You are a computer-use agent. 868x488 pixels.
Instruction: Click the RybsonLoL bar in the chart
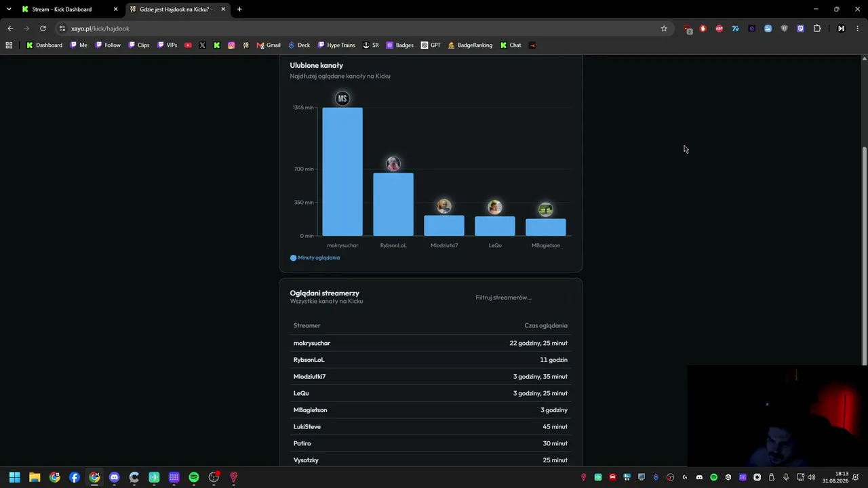pos(393,204)
